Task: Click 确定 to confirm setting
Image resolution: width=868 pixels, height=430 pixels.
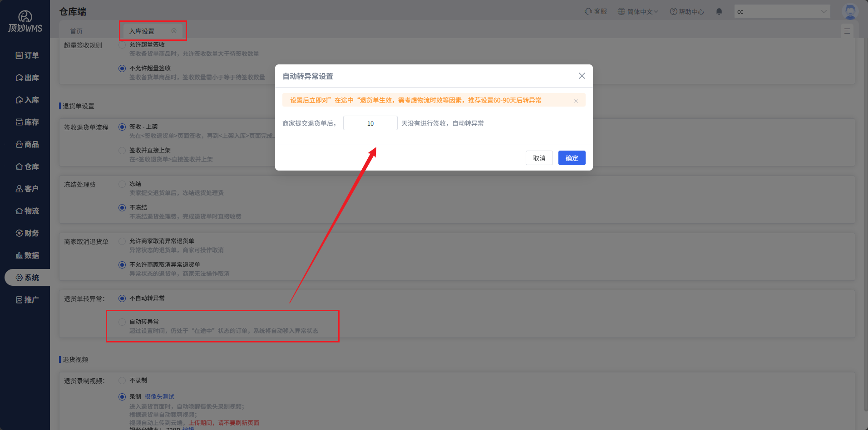Action: coord(572,158)
